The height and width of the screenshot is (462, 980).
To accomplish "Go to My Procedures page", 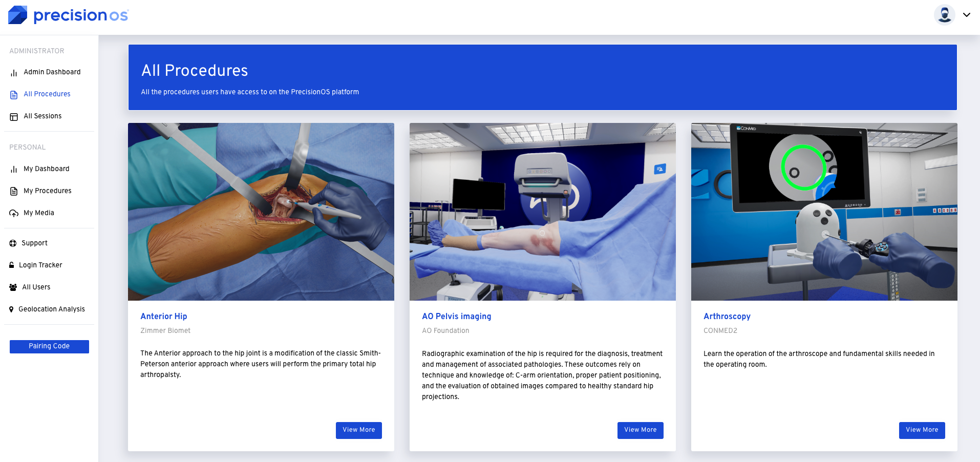I will click(47, 191).
